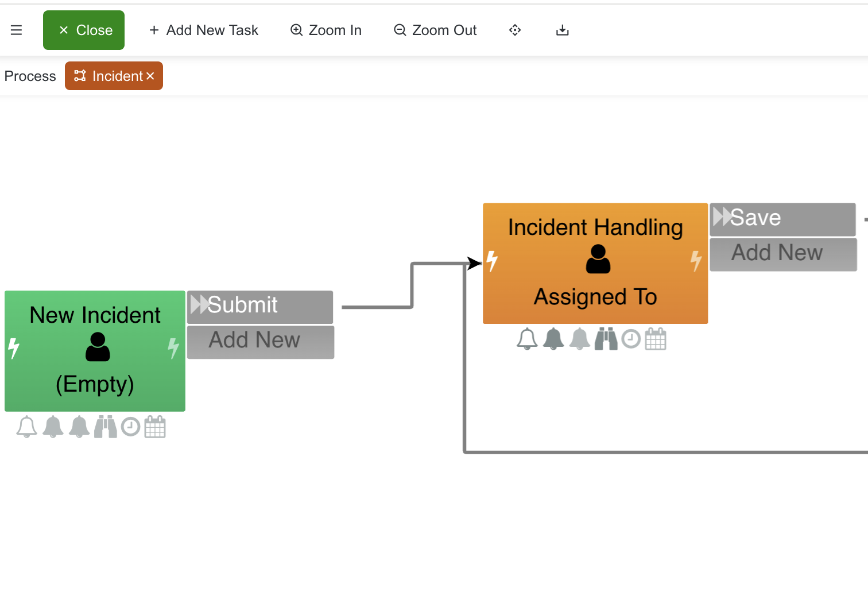Toggle the binoculars watcher on Incident Handling

606,339
